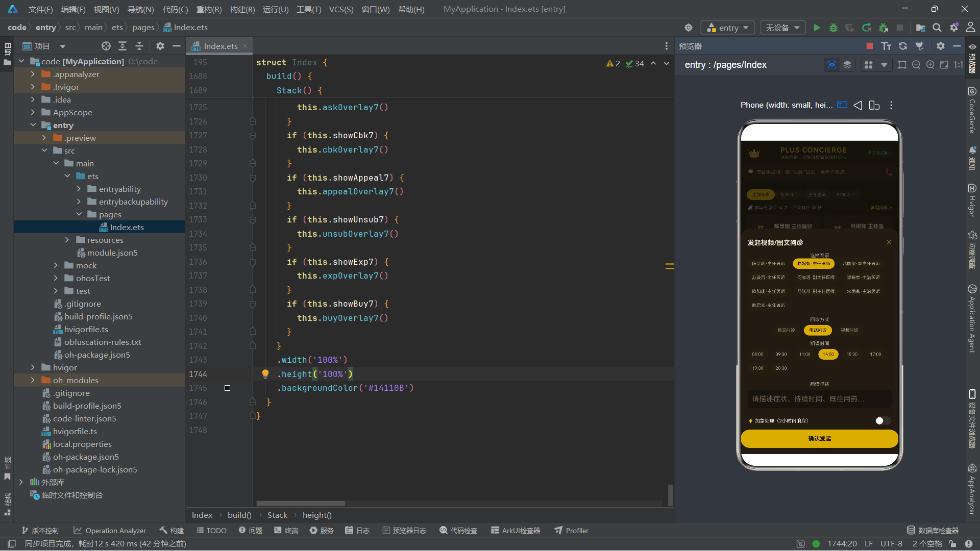
Task: Select opened file in project tree icon
Action: pos(106,46)
